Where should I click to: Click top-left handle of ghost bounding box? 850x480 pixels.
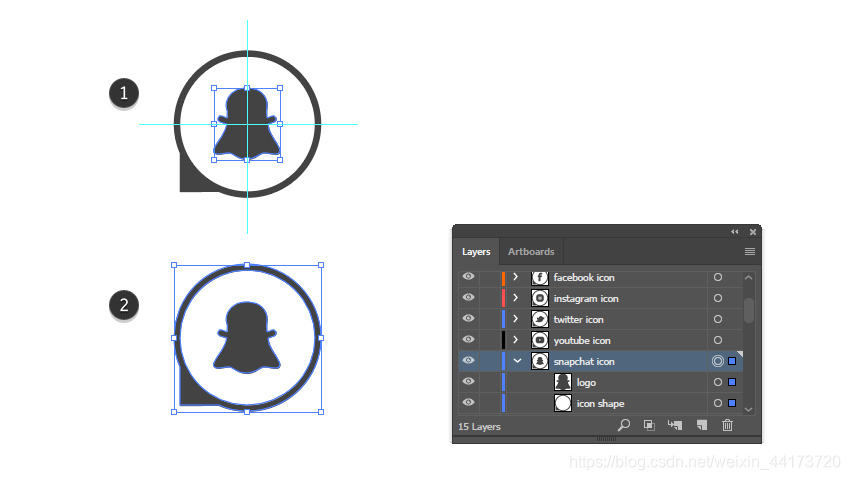(214, 88)
